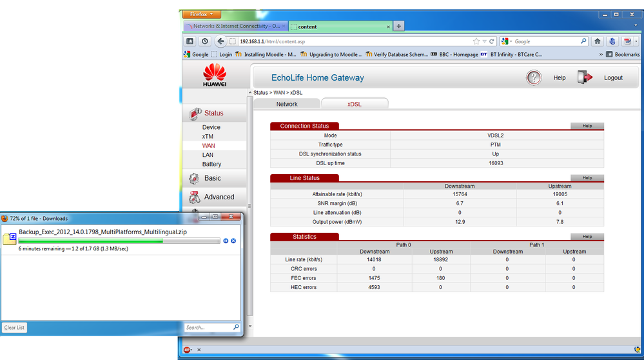The height and width of the screenshot is (360, 644).
Task: Expand the Google search engine dropdown
Action: point(507,41)
